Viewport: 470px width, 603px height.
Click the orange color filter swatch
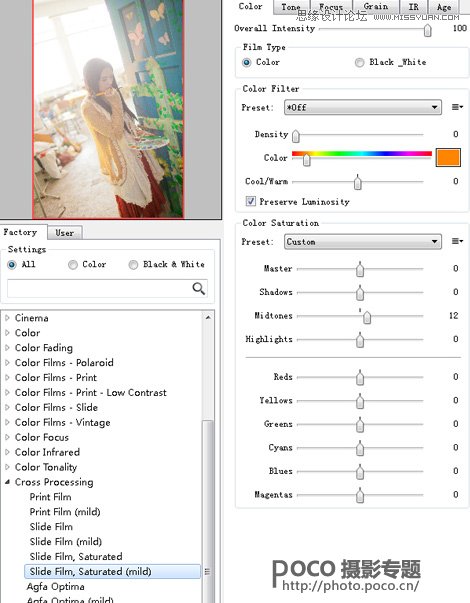click(448, 157)
